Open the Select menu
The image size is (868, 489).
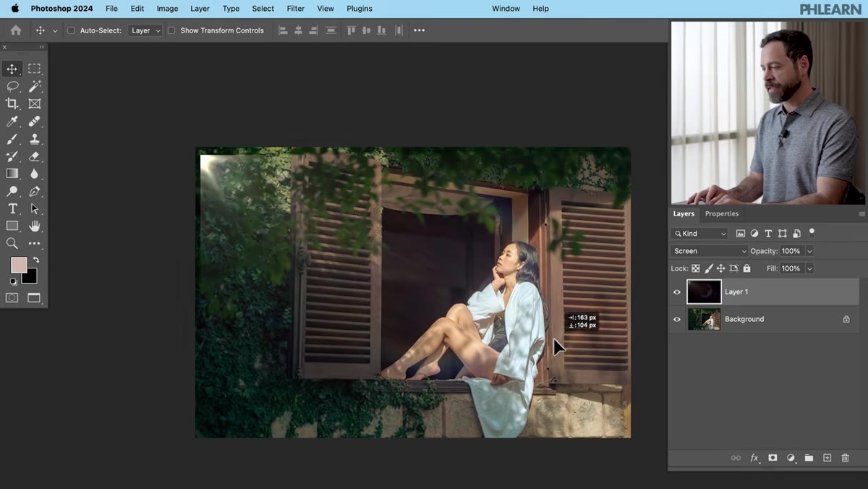pos(263,9)
